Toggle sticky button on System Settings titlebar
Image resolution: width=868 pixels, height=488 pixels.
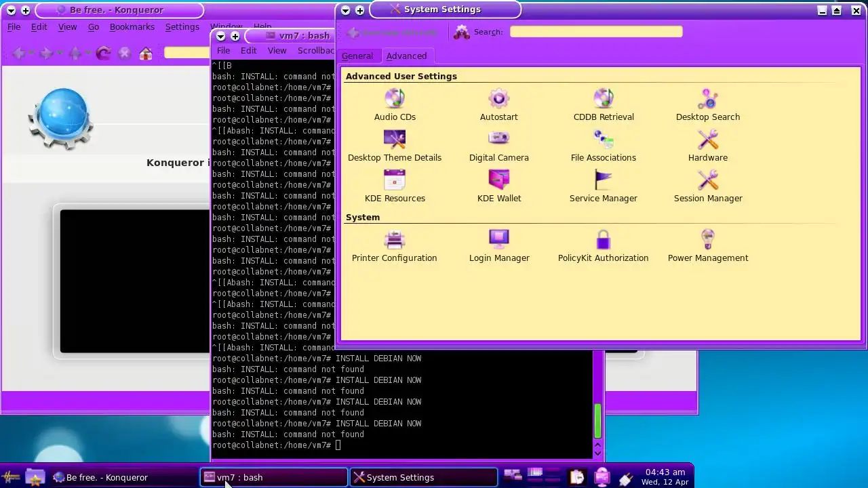[x=359, y=10]
